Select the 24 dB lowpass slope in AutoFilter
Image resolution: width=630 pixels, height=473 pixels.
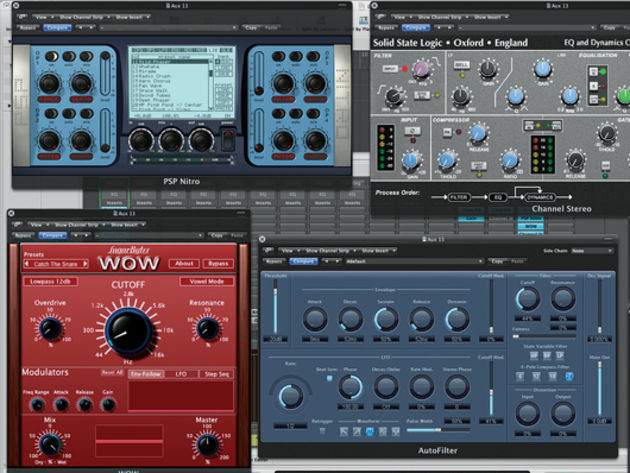click(x=569, y=377)
